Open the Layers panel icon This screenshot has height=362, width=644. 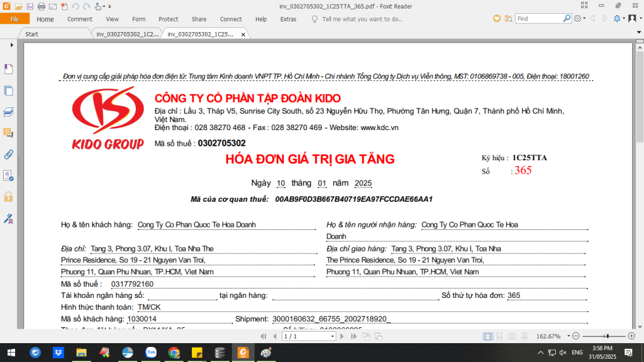pyautogui.click(x=8, y=112)
